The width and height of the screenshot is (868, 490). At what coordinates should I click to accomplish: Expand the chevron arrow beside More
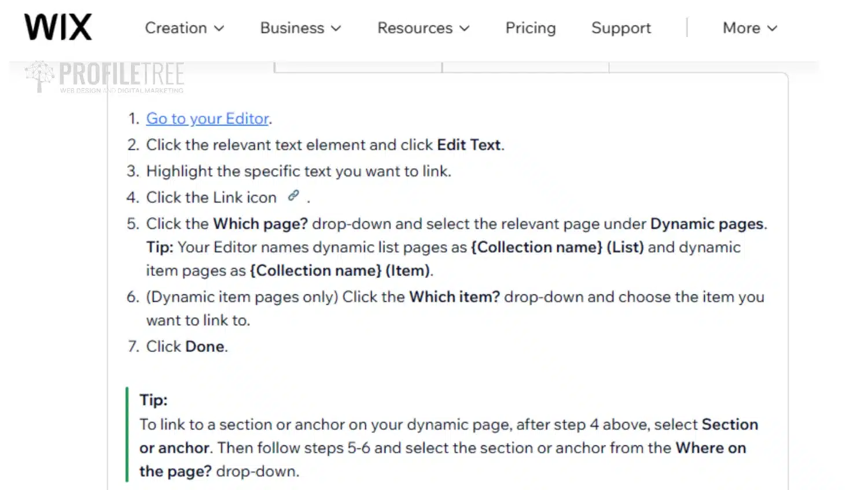pyautogui.click(x=772, y=28)
